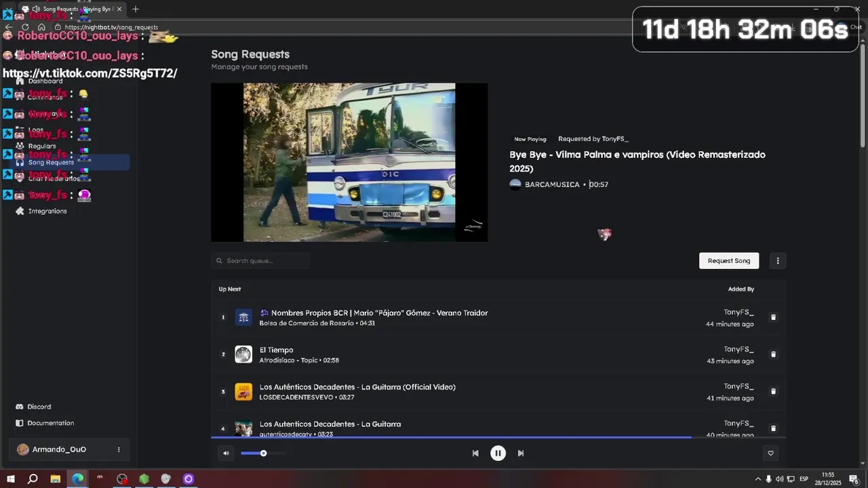Open the El Tiempo song title
This screenshot has height=488, width=868.
tap(276, 350)
